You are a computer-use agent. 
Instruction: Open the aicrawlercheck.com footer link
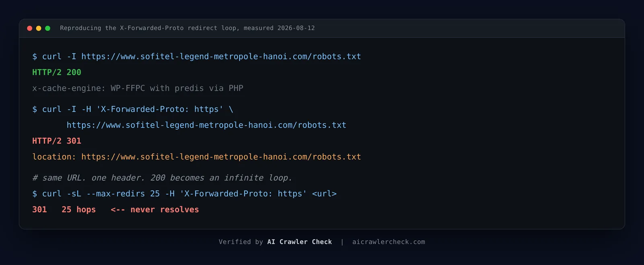click(x=389, y=242)
